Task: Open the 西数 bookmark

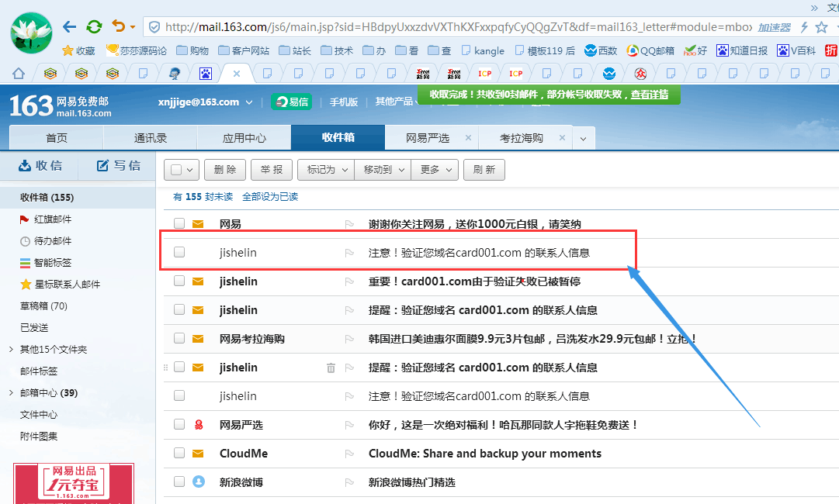Action: click(x=601, y=50)
